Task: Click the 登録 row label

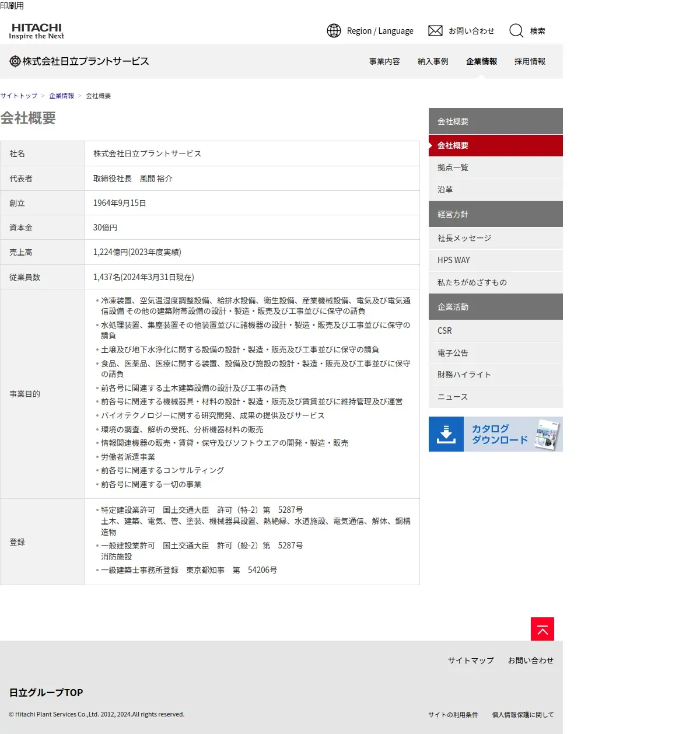Action: point(17,542)
